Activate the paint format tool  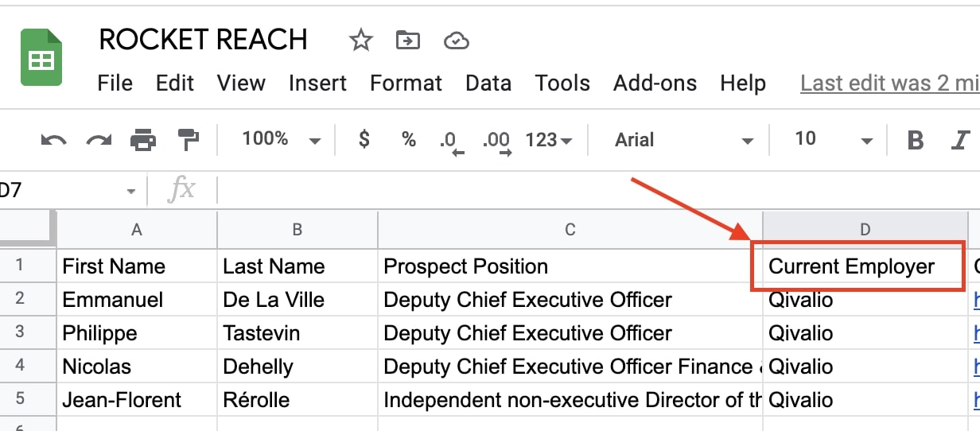(x=189, y=140)
